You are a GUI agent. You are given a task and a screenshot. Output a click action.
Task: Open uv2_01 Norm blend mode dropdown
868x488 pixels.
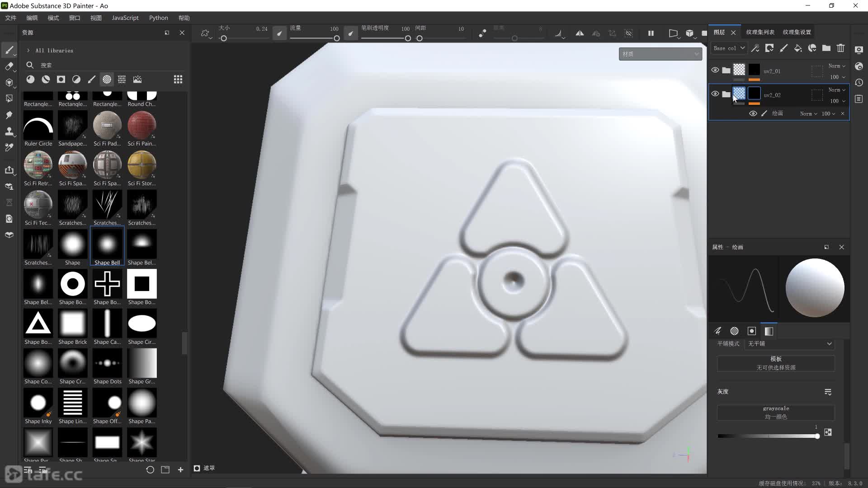837,66
